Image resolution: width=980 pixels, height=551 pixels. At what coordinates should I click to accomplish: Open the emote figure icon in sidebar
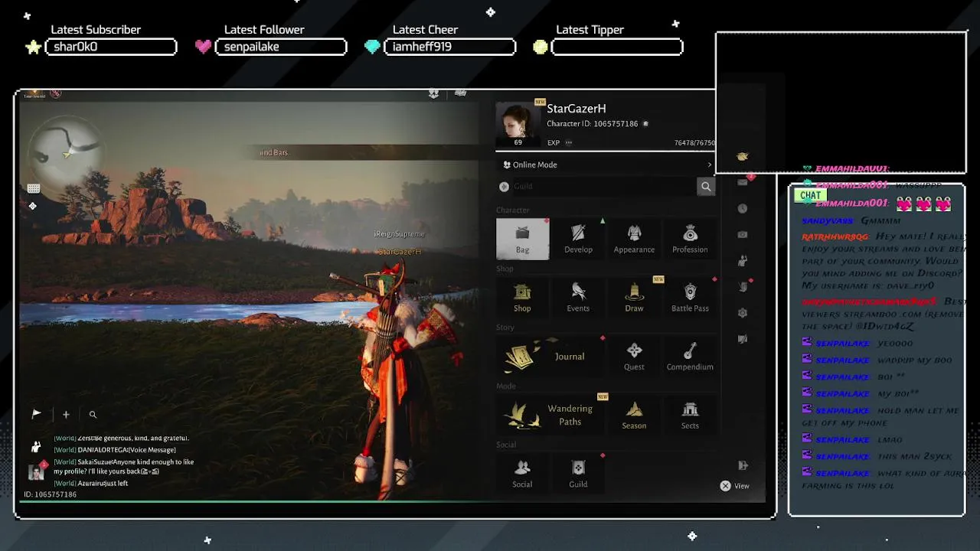[742, 261]
